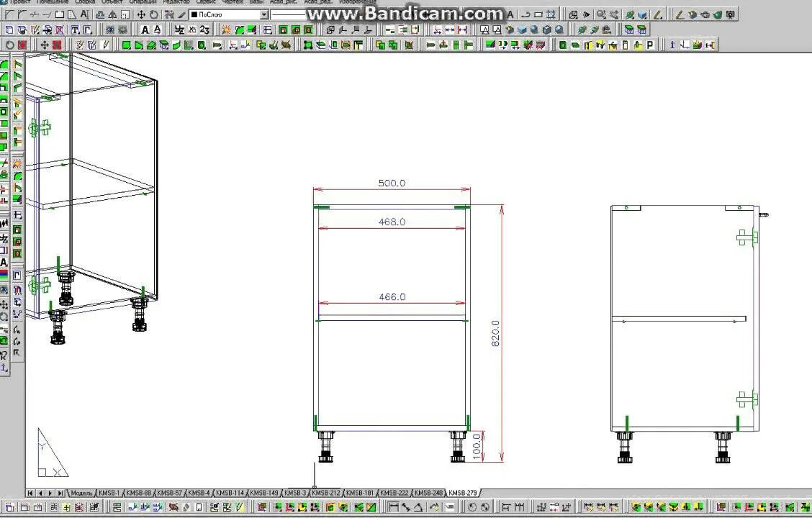The width and height of the screenshot is (812, 518).
Task: Click the 'Г' shaped panel icon
Action: (x=88, y=30)
